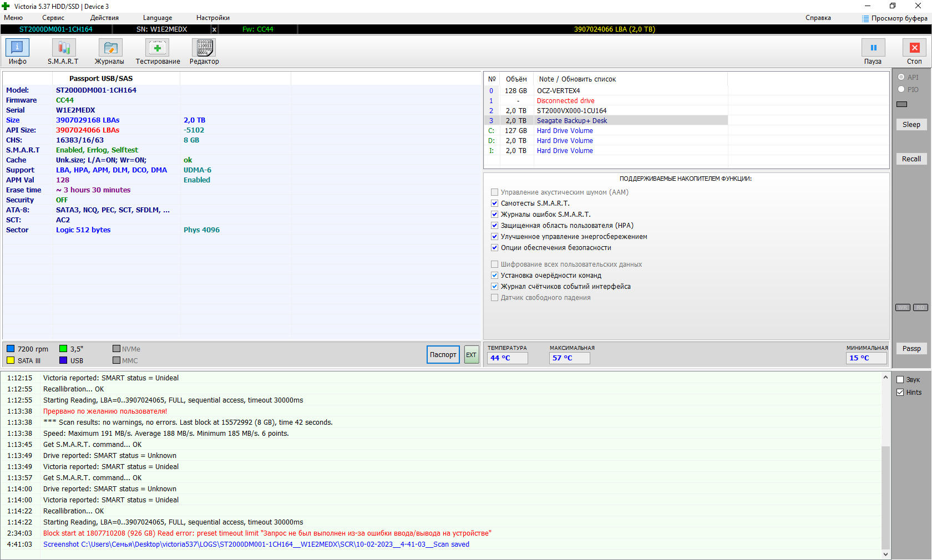Select the API radio button
The image size is (932, 560).
901,77
